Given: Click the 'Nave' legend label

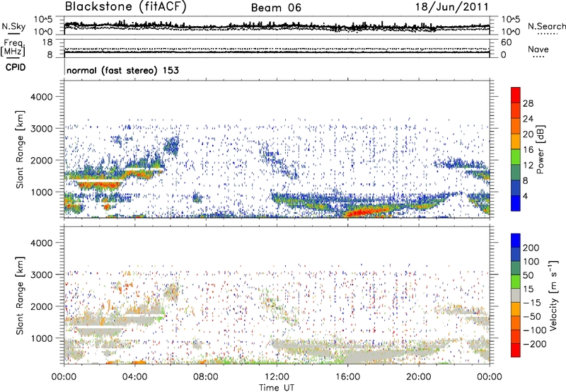Looking at the screenshot, I should tap(538, 49).
